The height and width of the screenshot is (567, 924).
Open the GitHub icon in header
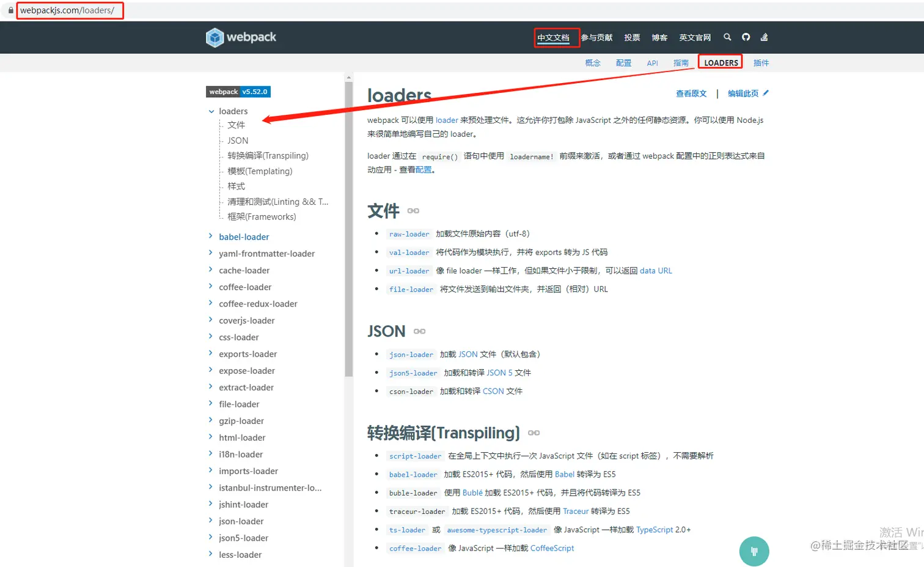pyautogui.click(x=746, y=37)
